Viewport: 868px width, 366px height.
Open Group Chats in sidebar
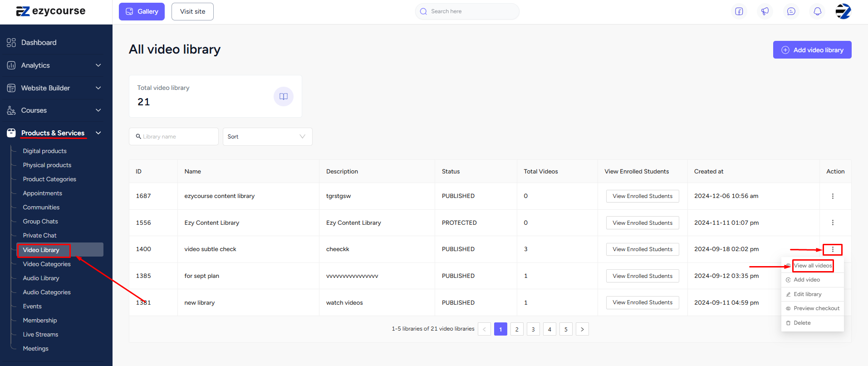pos(40,222)
